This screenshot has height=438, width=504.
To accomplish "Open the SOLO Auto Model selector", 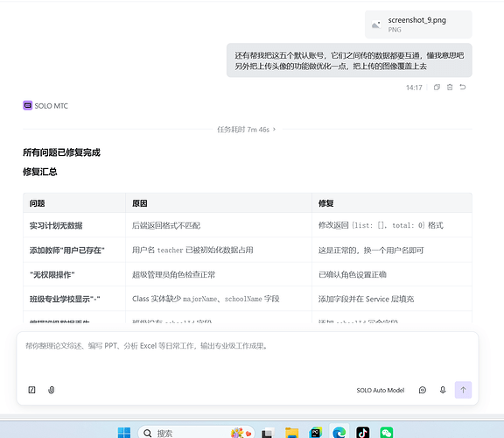I will 381,390.
